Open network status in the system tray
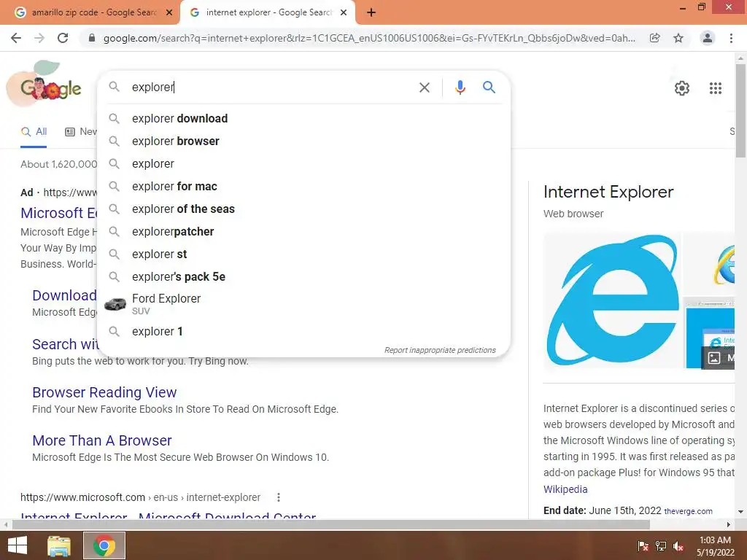This screenshot has width=747, height=560. [661, 546]
